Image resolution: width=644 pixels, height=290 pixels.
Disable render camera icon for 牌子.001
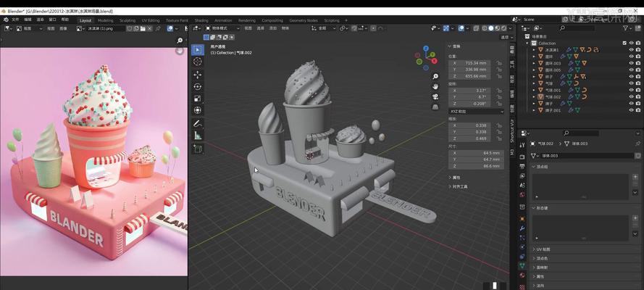637,110
